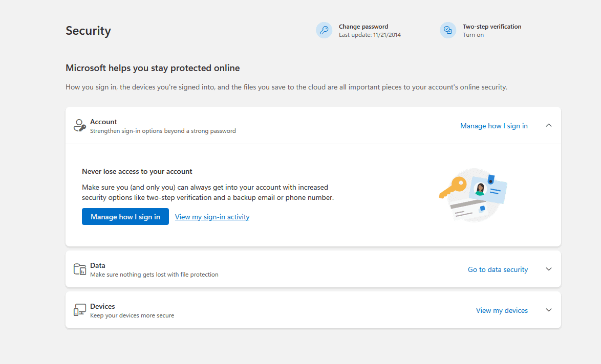Click the Devices section icon

80,310
